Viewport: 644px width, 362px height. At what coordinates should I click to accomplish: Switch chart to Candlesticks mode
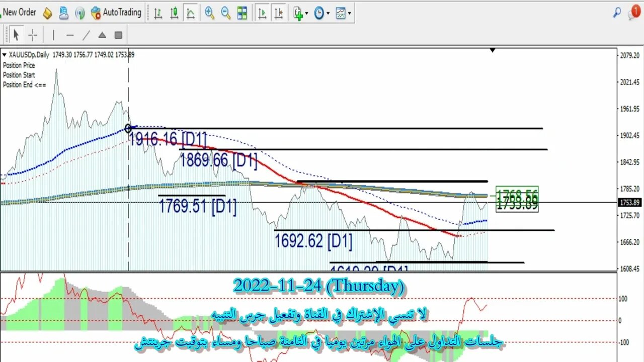pyautogui.click(x=174, y=14)
